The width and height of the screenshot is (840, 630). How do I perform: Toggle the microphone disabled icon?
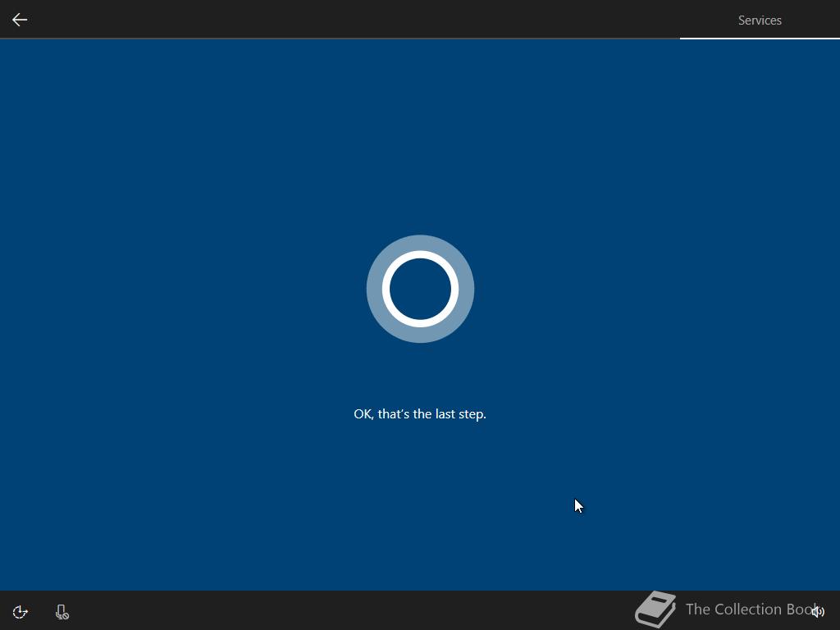[62, 612]
